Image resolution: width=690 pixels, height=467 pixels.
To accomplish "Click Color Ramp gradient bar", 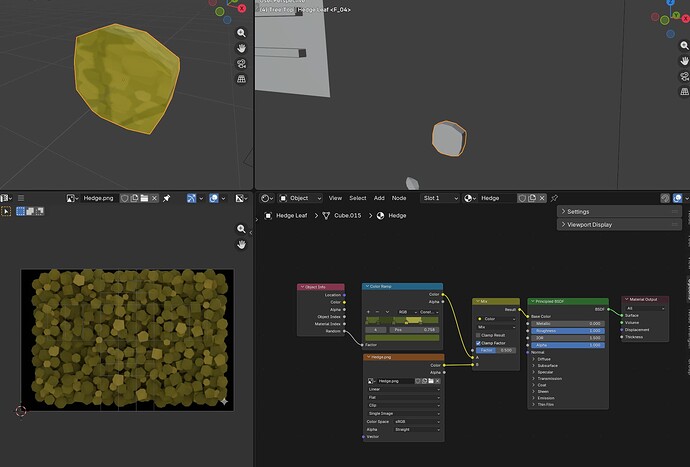I will (x=402, y=320).
